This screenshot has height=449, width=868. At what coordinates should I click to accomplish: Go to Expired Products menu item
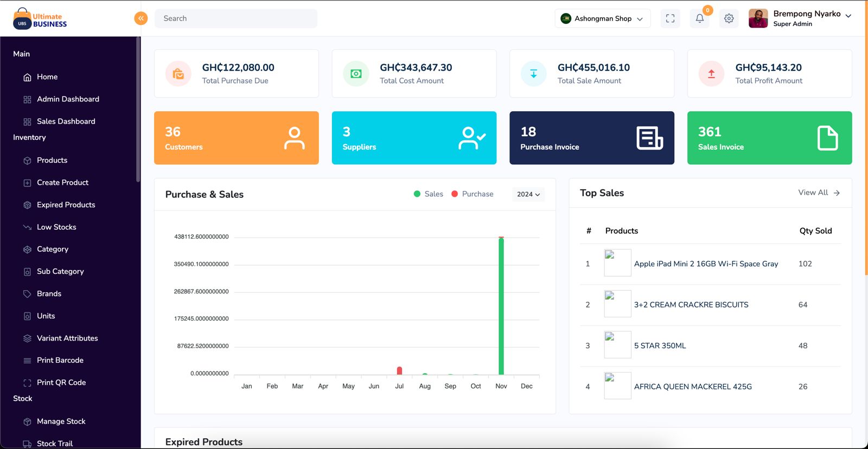click(x=66, y=205)
